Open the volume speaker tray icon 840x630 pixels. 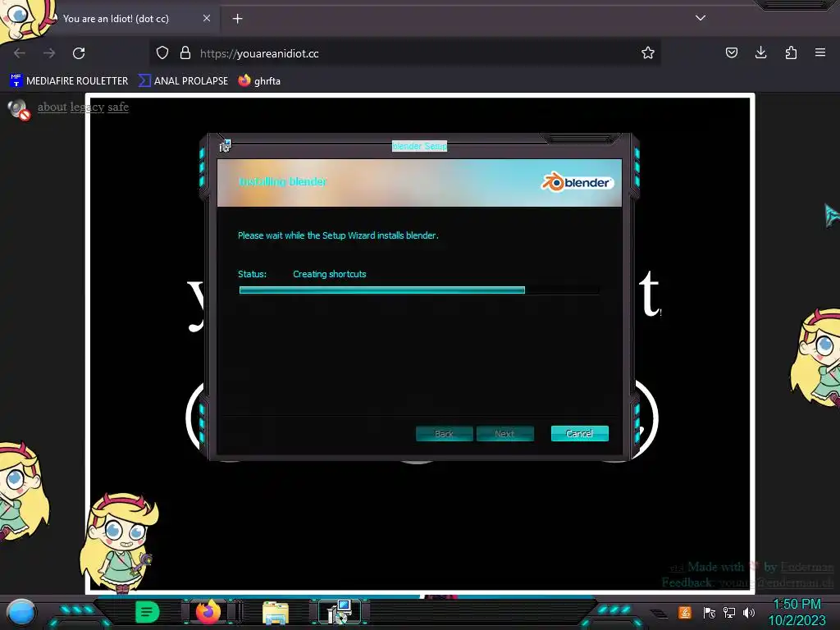click(749, 612)
